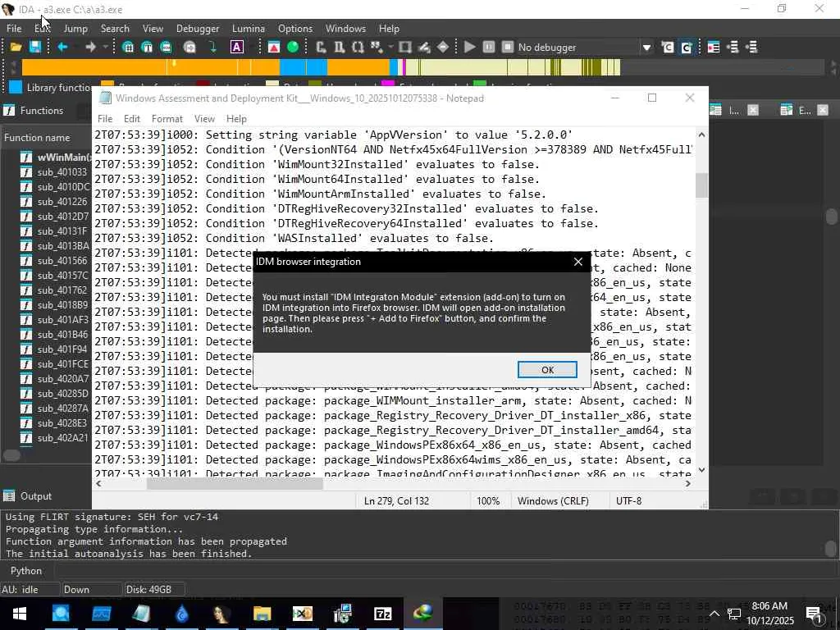Jump forward with the gray right arrow
This screenshot has width=840, height=630.
(x=90, y=47)
